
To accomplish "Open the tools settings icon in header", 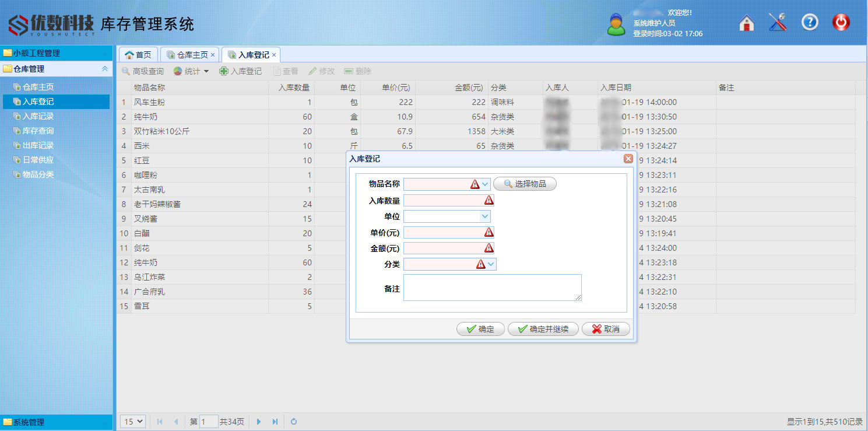I will point(778,23).
